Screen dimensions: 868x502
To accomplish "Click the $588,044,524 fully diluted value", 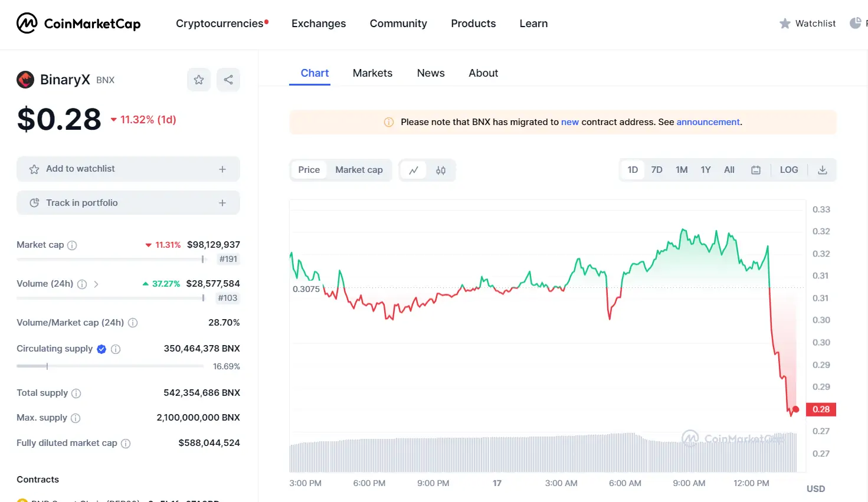I will 209,443.
